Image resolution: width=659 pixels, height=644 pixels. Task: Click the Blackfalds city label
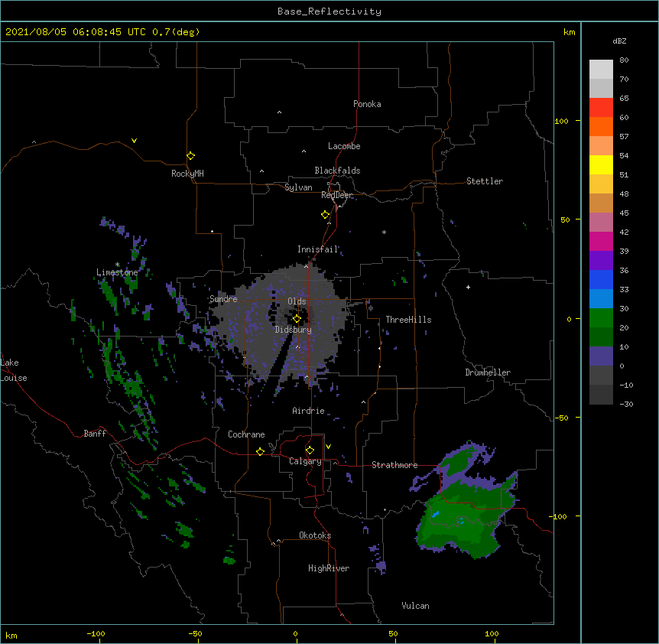coord(337,171)
